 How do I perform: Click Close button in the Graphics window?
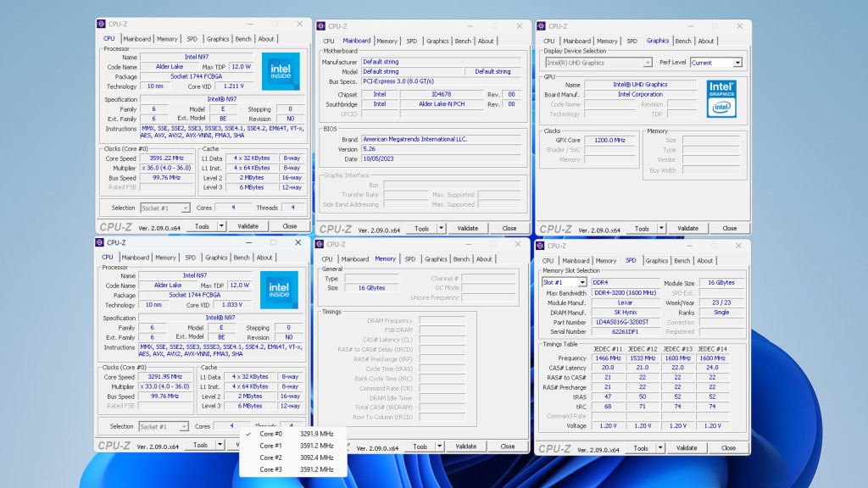coord(729,228)
